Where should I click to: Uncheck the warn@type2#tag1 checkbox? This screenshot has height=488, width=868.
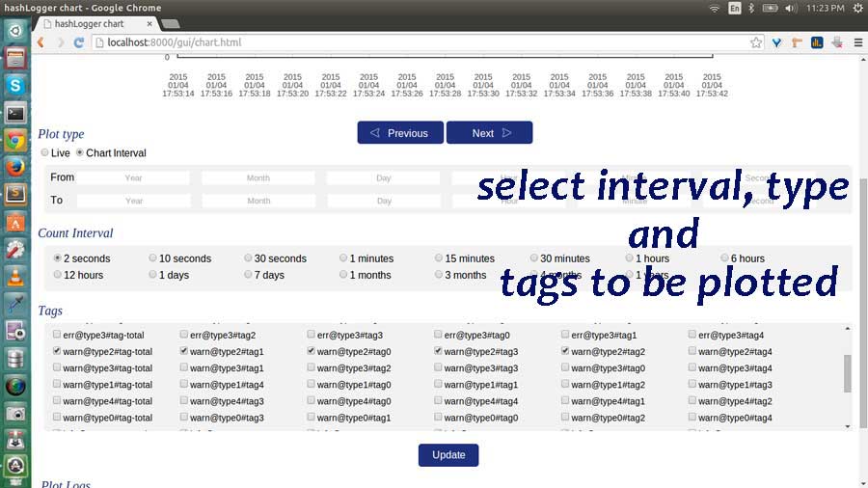[x=184, y=352]
